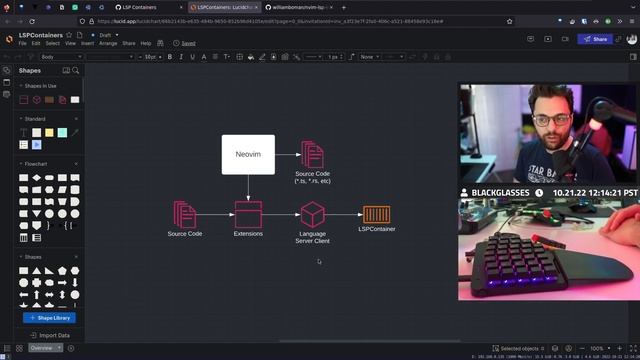Toggle bold formatting in the toolbar
Viewport: 640px width, 360px height.
pyautogui.click(x=170, y=57)
